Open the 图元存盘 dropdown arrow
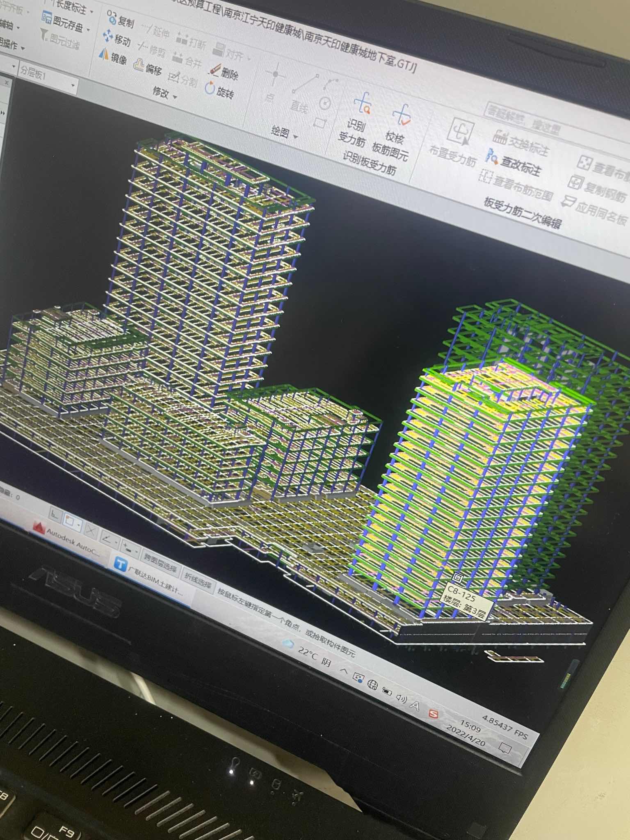This screenshot has height=840, width=630. pos(87,30)
